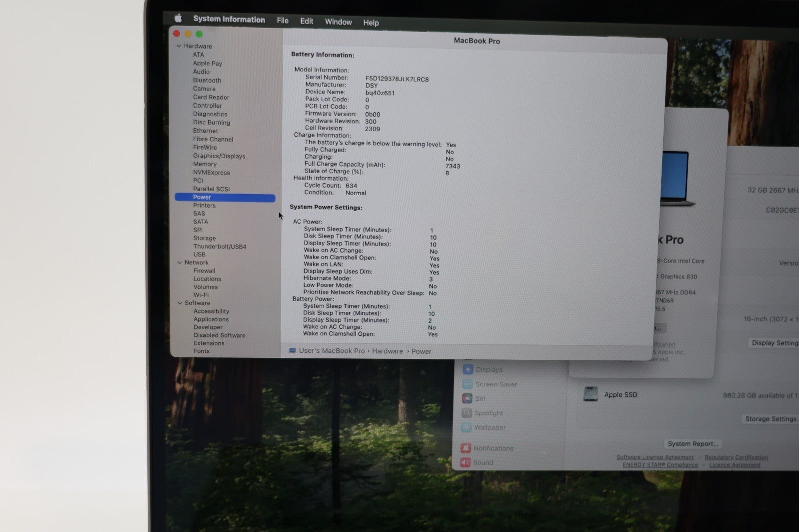Click the computer icon in path bar
The image size is (799, 532).
pyautogui.click(x=293, y=351)
